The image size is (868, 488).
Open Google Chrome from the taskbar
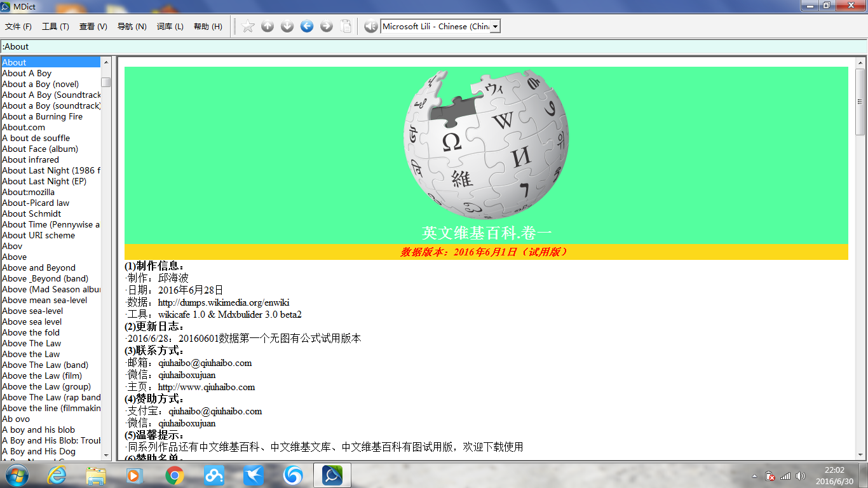coord(175,475)
